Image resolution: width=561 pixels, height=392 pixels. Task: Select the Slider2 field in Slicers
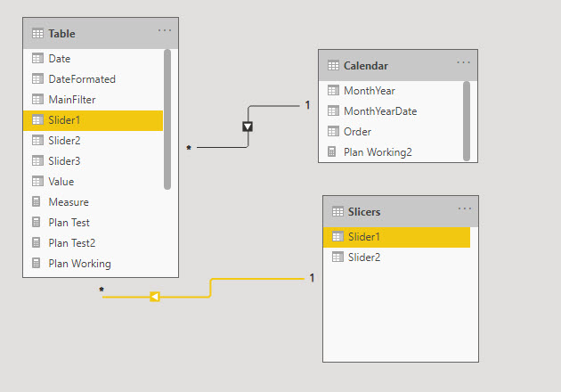pyautogui.click(x=396, y=257)
